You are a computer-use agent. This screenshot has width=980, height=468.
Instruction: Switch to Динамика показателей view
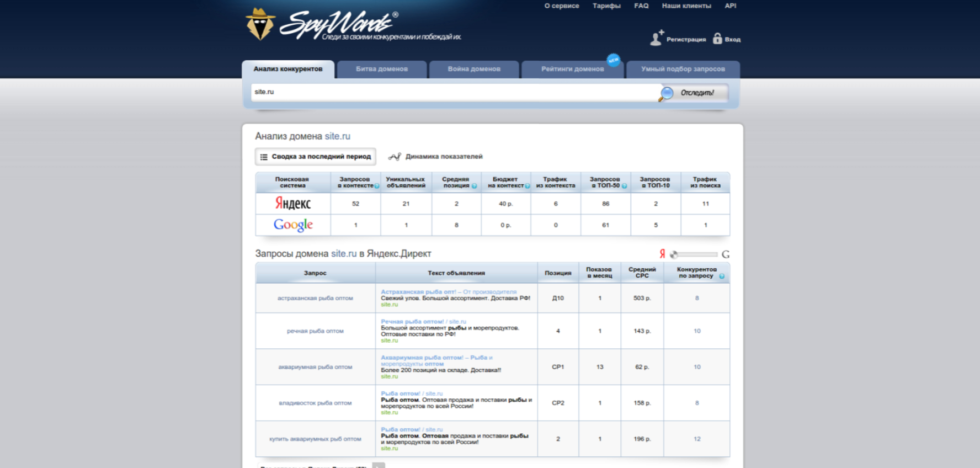[435, 157]
